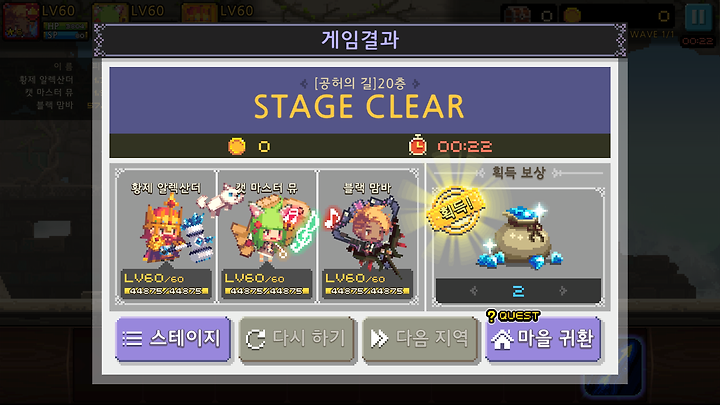
Task: Select the 블랙 맘바 hero card
Action: (x=367, y=236)
